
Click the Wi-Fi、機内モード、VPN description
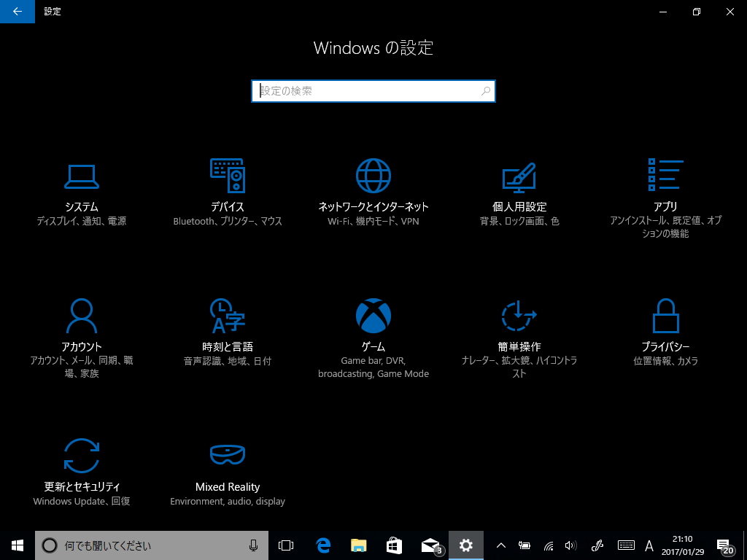coord(373,221)
